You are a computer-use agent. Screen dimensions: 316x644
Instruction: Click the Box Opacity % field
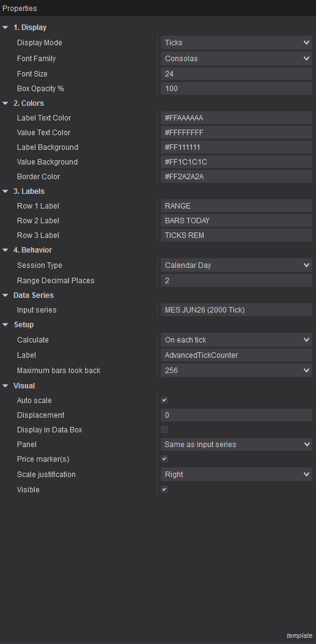[x=237, y=88]
